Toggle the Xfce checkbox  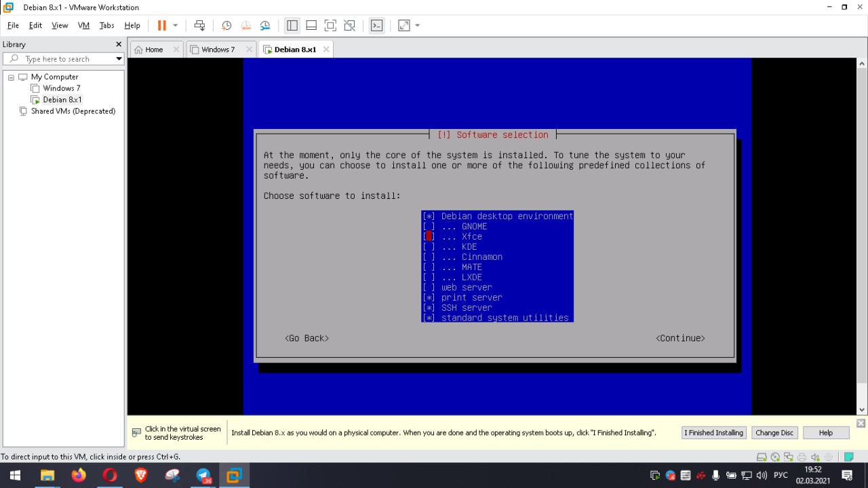pyautogui.click(x=429, y=237)
